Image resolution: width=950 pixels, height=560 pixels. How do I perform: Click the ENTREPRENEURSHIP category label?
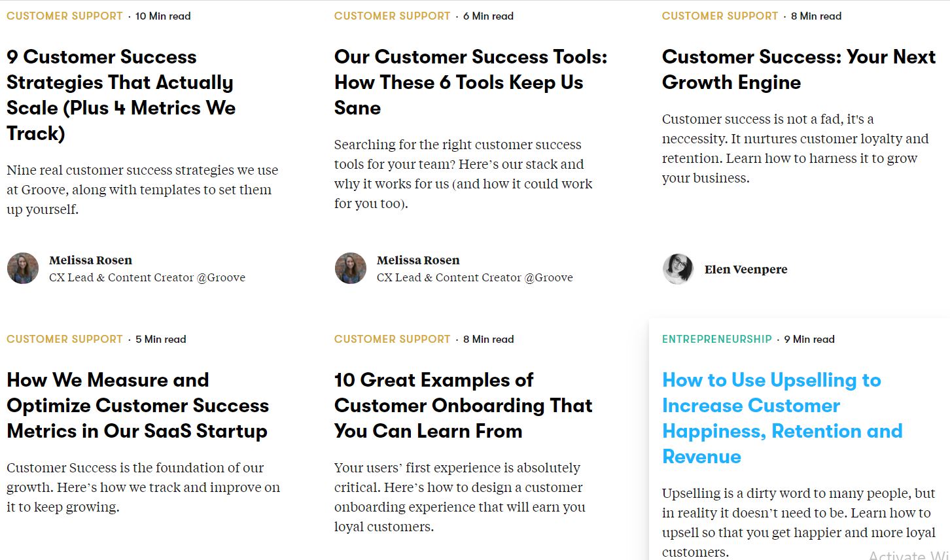pos(716,339)
